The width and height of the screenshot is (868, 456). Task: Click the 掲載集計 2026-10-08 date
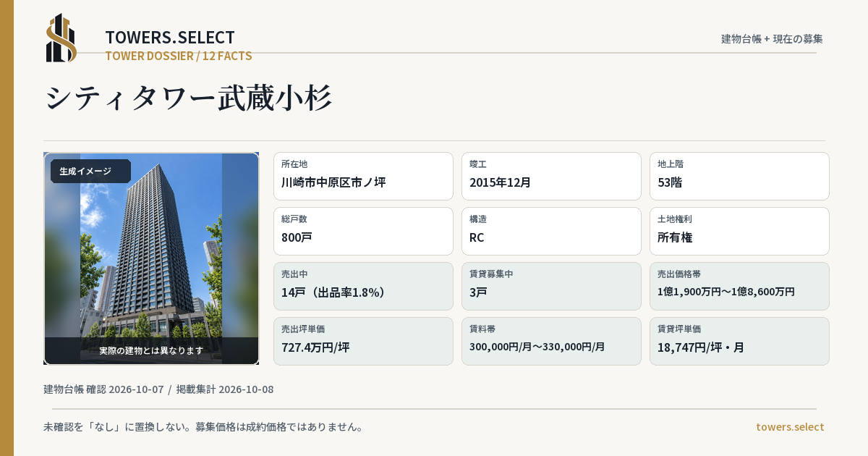tap(225, 389)
